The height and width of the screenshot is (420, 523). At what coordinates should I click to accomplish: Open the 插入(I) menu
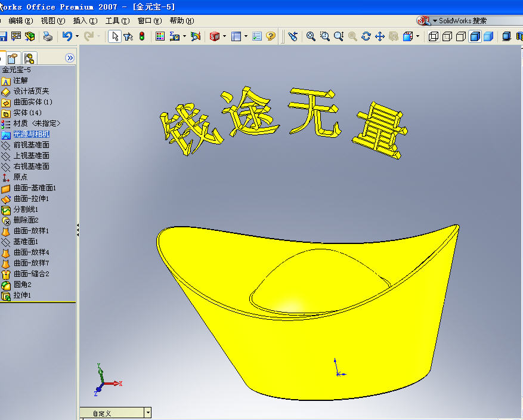pyautogui.click(x=85, y=21)
